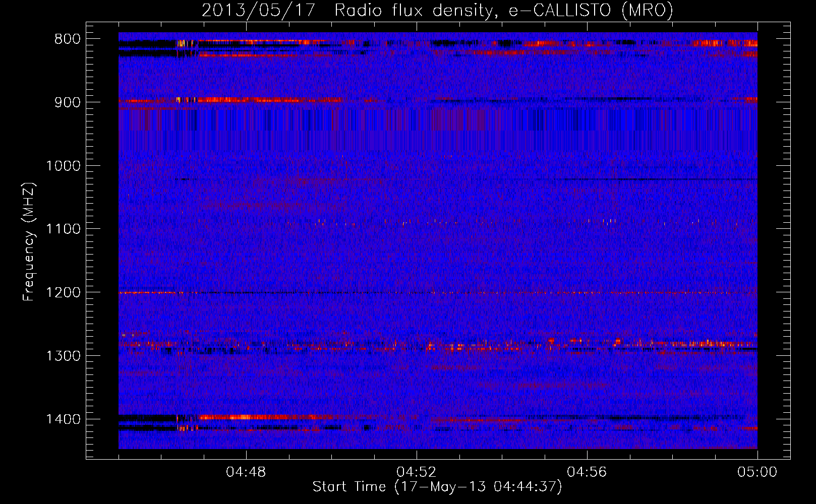
Task: Pick the 1400 frequency tick label
Action: coord(63,419)
